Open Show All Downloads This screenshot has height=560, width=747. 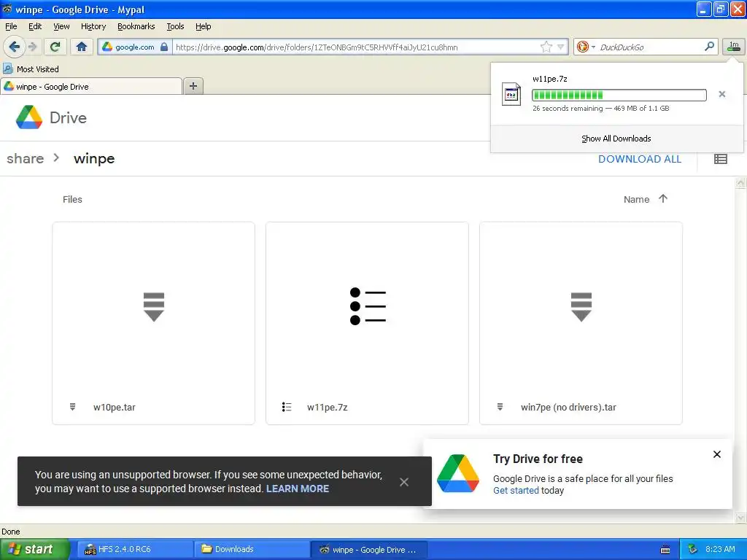[616, 139]
